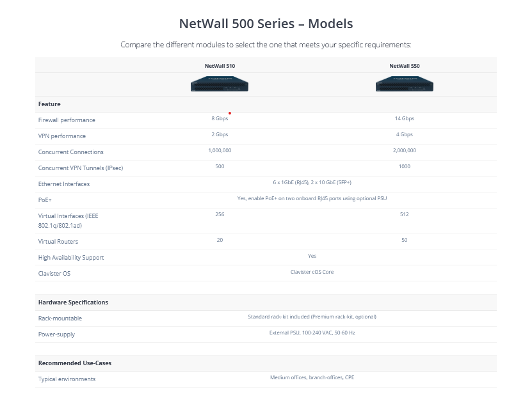
Task: Select the PoE+ feature label
Action: click(x=45, y=200)
